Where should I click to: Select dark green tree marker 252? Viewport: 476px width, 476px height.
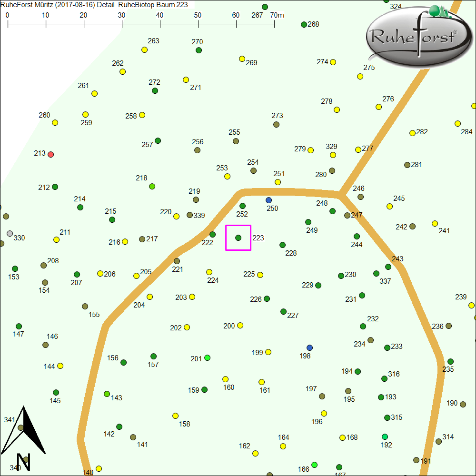point(242,206)
